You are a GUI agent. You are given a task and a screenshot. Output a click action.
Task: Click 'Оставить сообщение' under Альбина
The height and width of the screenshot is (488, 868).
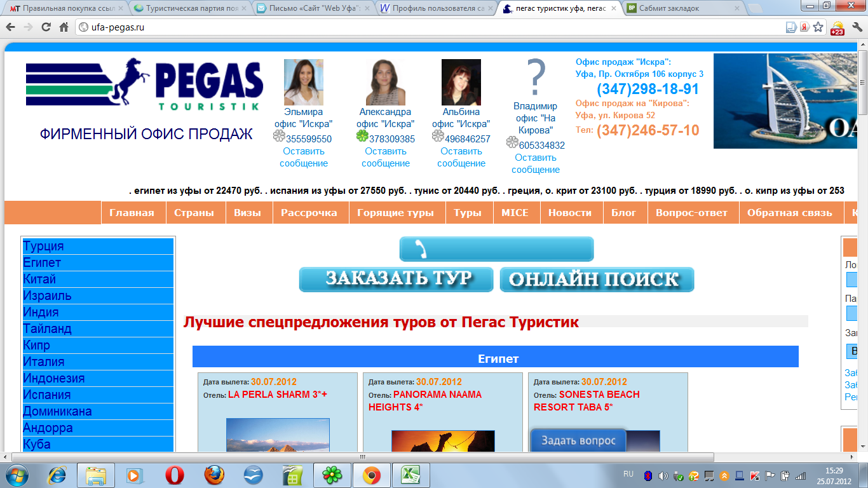click(461, 157)
